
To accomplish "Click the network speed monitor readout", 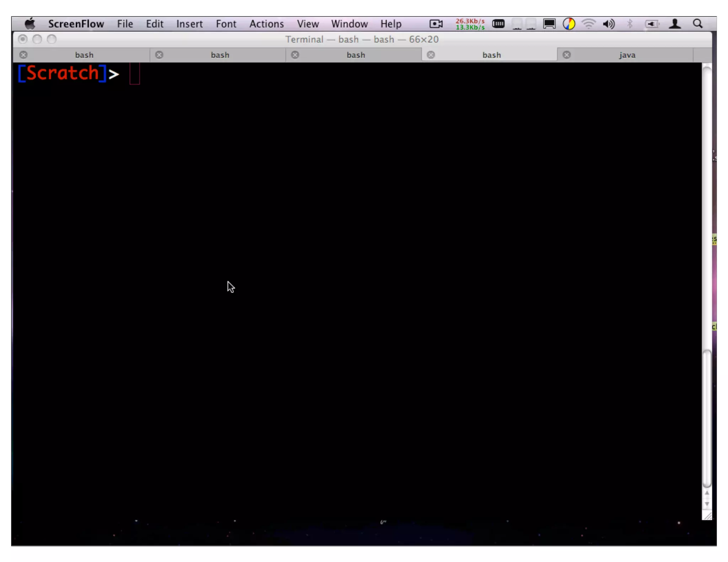I will [470, 24].
